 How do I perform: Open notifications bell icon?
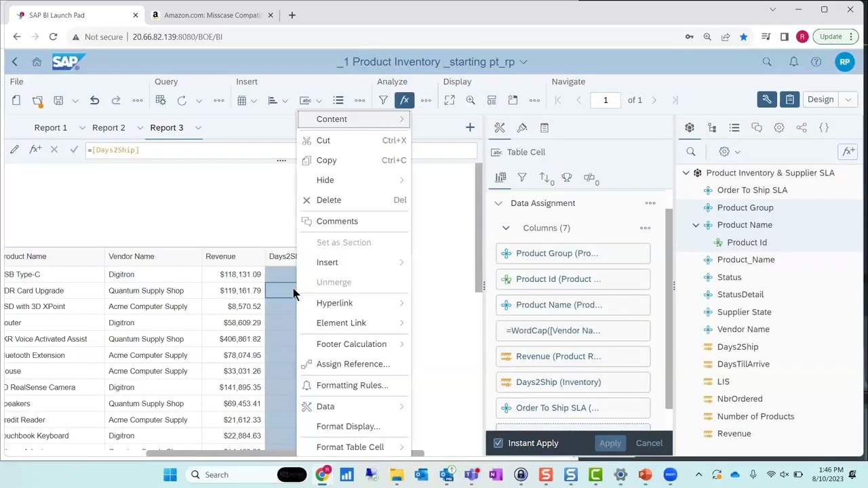793,62
